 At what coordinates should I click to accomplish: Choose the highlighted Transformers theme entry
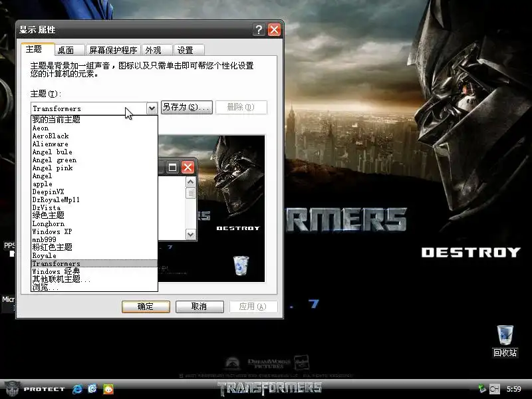click(x=94, y=263)
